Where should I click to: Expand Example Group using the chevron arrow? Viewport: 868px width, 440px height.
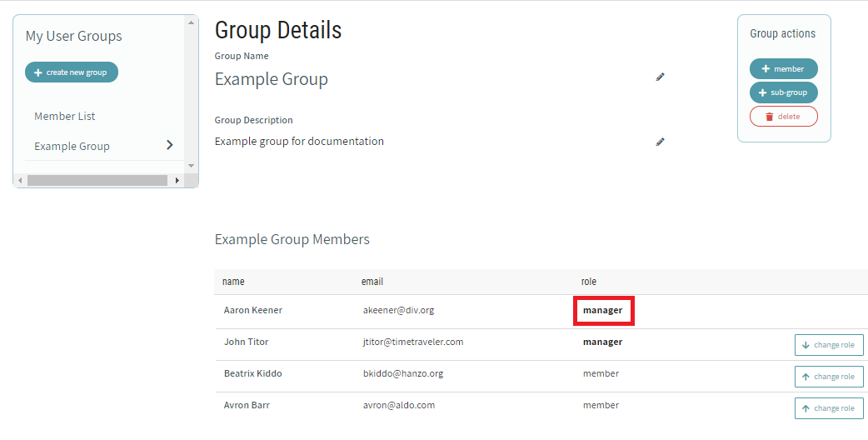coord(170,145)
